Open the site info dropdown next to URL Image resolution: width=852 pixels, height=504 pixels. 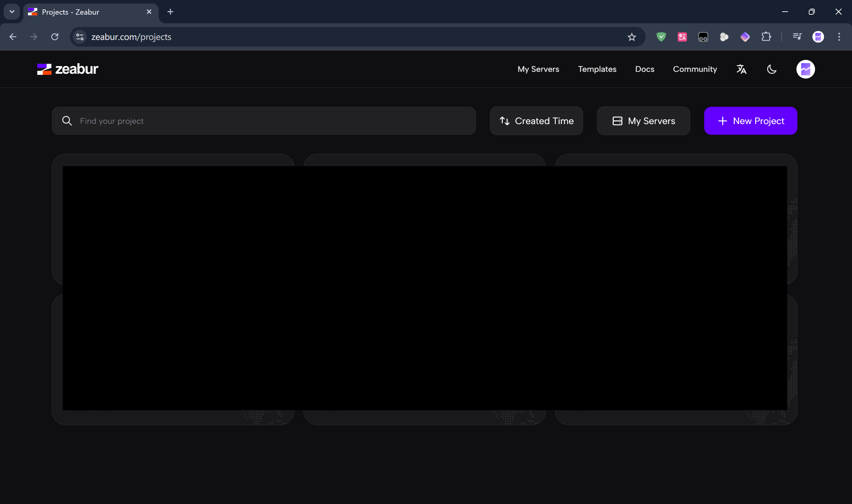pos(79,37)
